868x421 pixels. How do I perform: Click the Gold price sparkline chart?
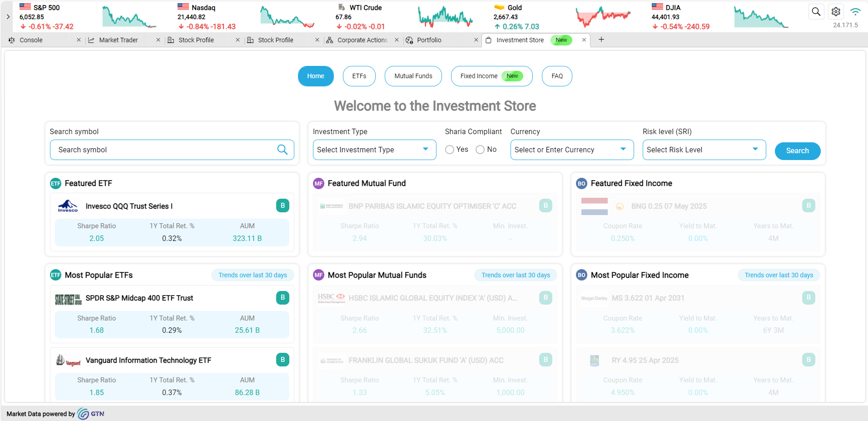[x=603, y=17]
